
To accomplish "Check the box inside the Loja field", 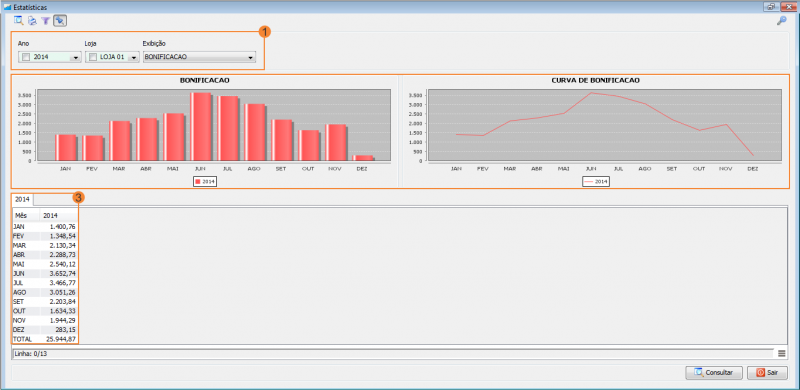I will [93, 58].
